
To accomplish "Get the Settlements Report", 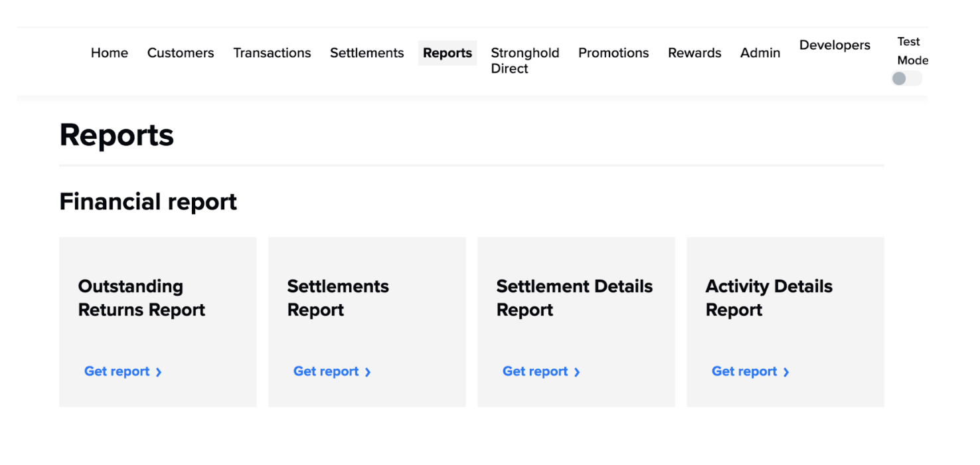I will [325, 371].
